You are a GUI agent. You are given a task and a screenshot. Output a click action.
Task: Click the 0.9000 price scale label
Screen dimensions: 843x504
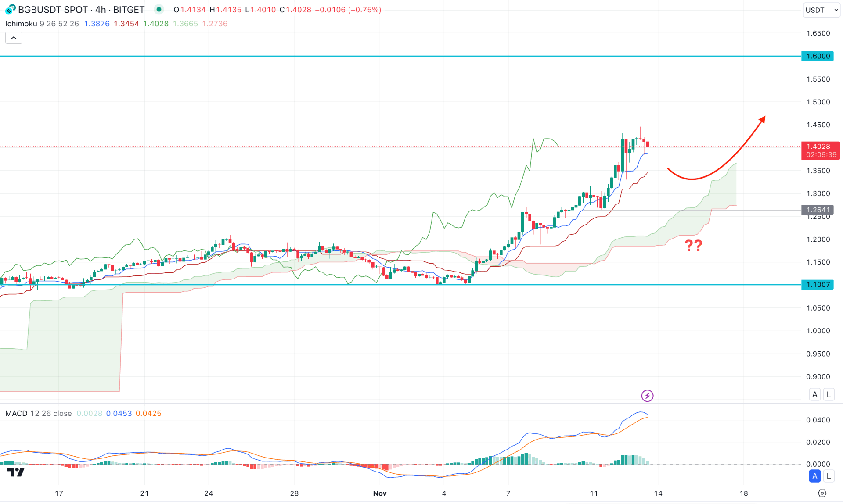(818, 377)
